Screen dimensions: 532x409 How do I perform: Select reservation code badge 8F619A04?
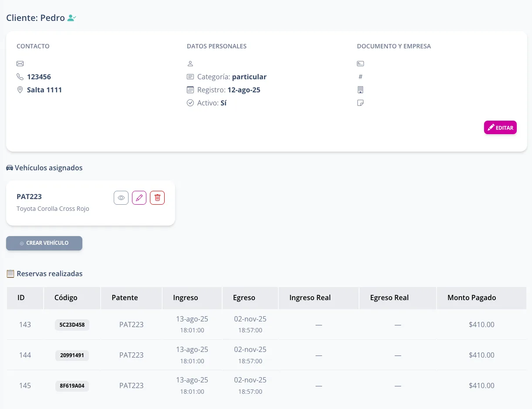pyautogui.click(x=72, y=386)
